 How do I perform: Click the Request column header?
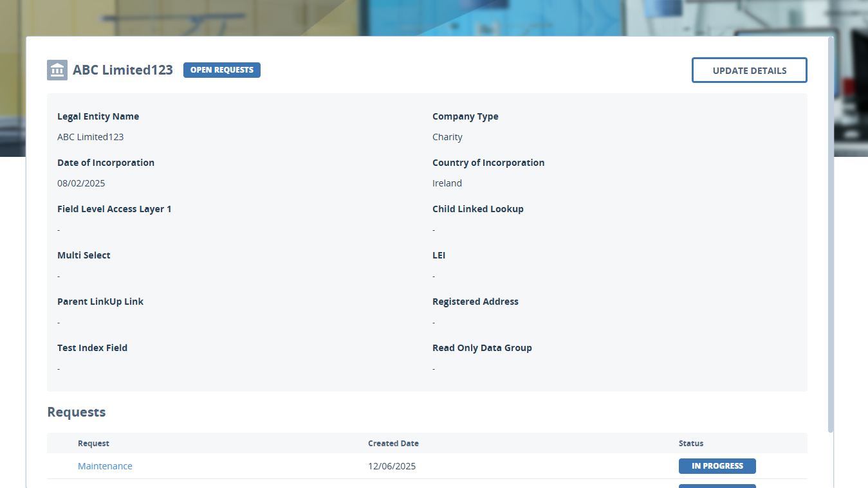point(93,443)
